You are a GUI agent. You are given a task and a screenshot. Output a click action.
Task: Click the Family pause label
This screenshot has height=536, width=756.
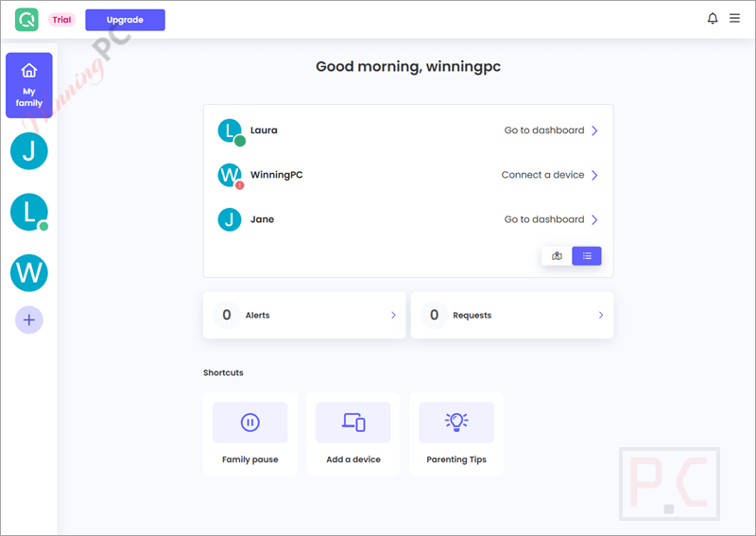tap(250, 459)
